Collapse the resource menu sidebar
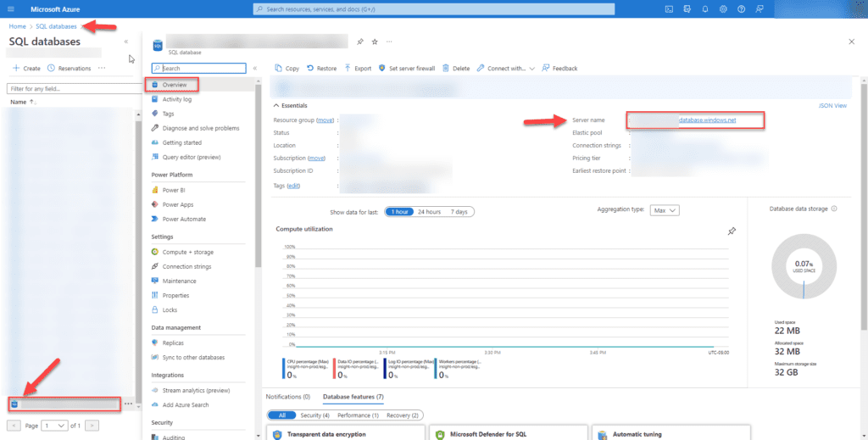Viewport: 868px width, 440px height. [x=254, y=68]
